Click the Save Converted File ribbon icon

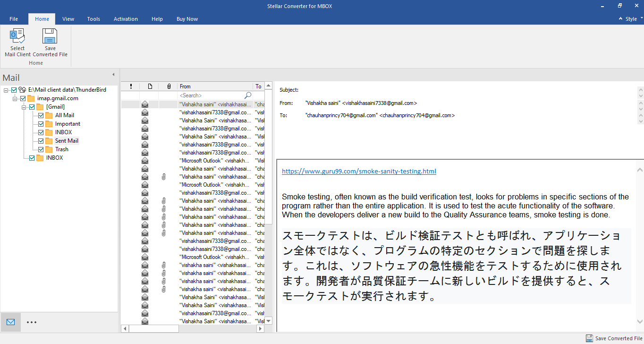(x=50, y=37)
